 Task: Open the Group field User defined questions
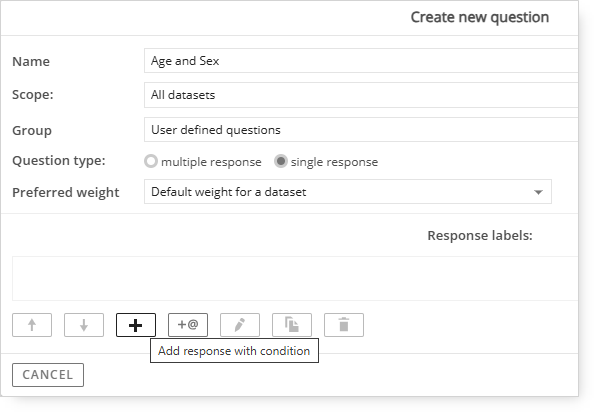click(361, 130)
